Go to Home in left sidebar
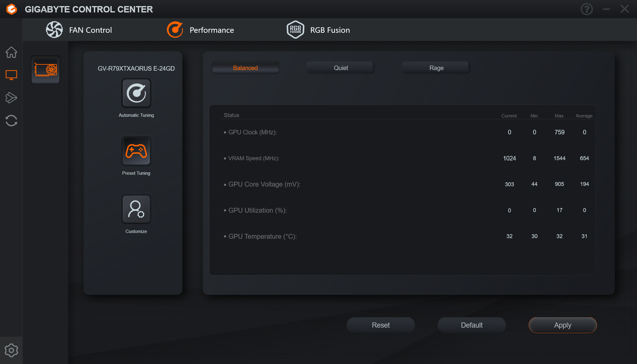 (11, 52)
